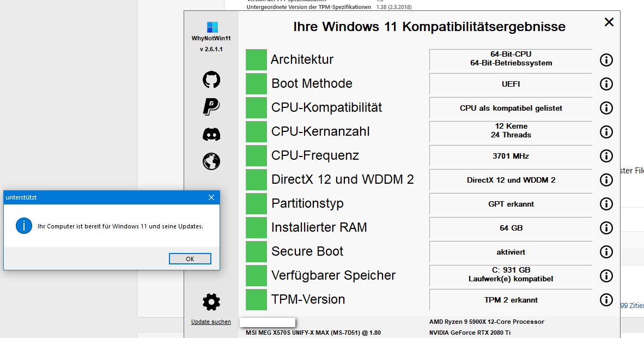Show info for TPM-Version row

click(606, 300)
